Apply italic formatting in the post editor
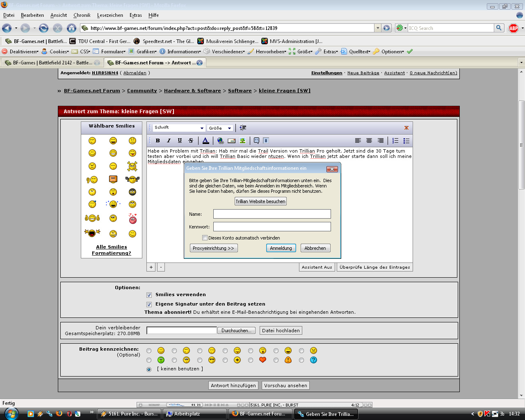525x420 pixels. [169, 141]
